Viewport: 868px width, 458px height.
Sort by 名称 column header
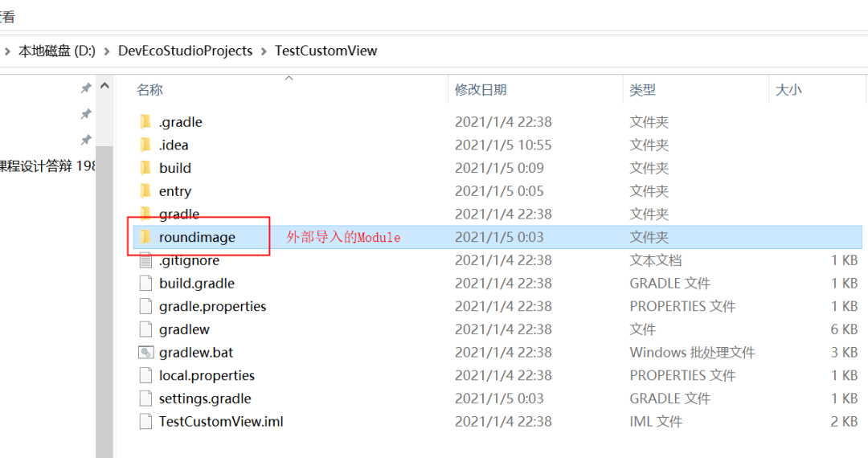pyautogui.click(x=150, y=90)
